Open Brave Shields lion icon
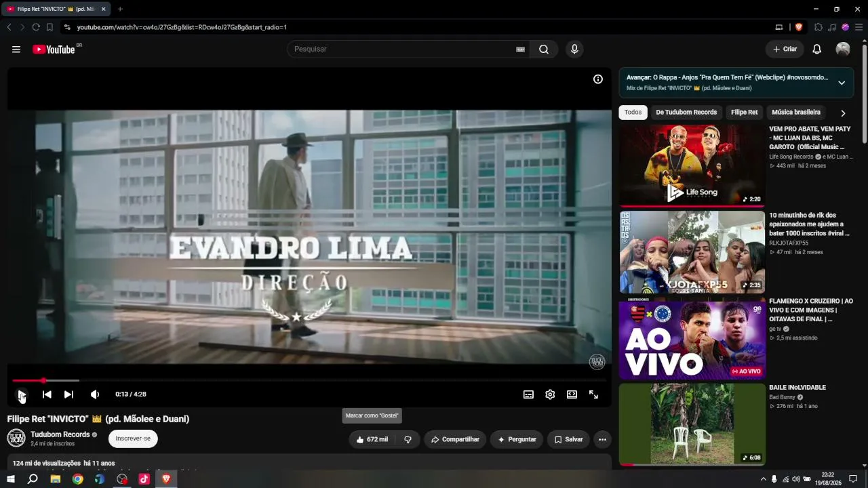Screen dimensions: 868x488 coord(799,27)
